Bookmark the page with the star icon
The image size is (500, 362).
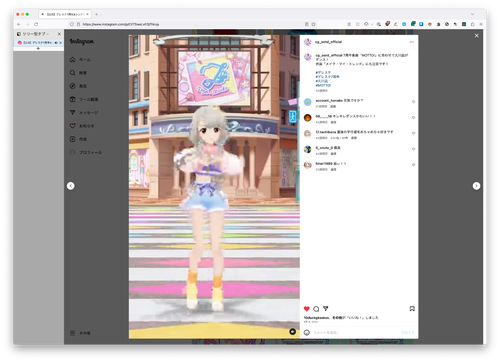click(313, 24)
